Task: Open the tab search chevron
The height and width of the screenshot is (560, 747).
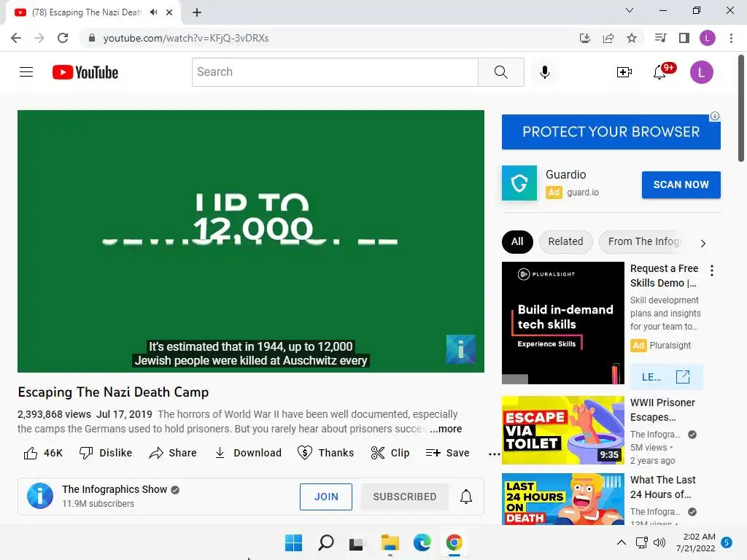Action: click(x=630, y=10)
